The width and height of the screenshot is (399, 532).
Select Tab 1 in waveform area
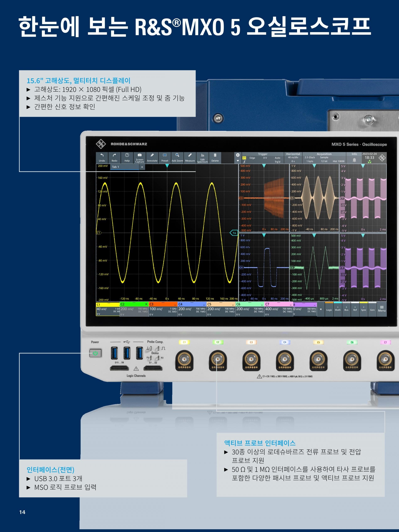tap(124, 167)
